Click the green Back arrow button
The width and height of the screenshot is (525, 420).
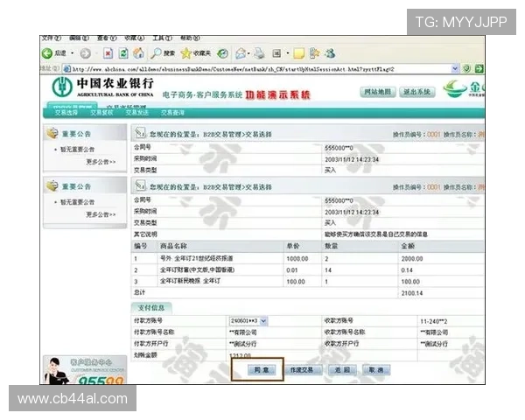pos(47,53)
